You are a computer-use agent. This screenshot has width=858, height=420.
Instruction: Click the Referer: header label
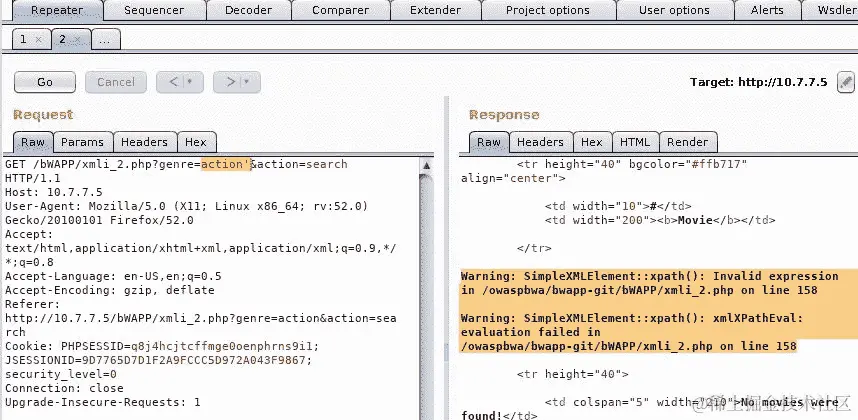click(33, 304)
